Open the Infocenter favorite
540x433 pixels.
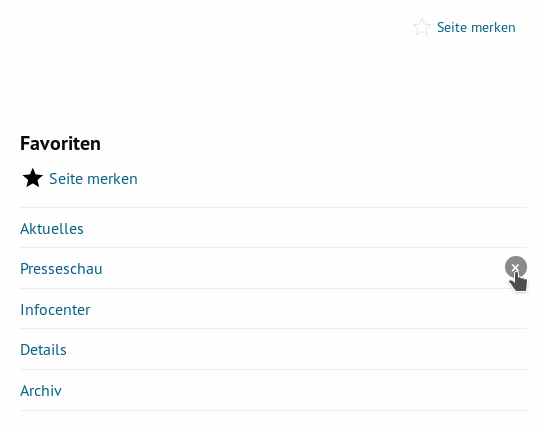55,309
